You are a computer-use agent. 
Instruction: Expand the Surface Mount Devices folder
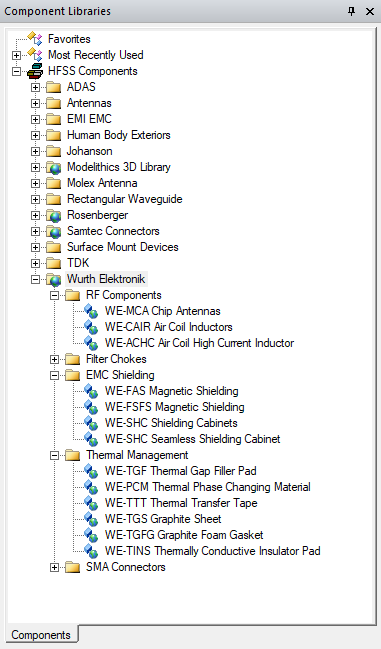(35, 248)
